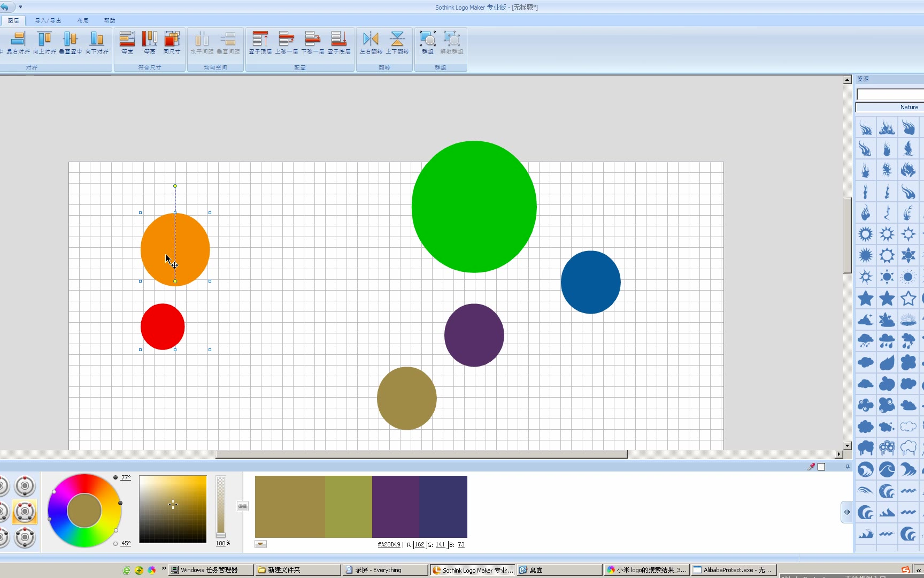The height and width of the screenshot is (578, 924).
Task: Click the #A28D49 hex color link
Action: (x=389, y=545)
